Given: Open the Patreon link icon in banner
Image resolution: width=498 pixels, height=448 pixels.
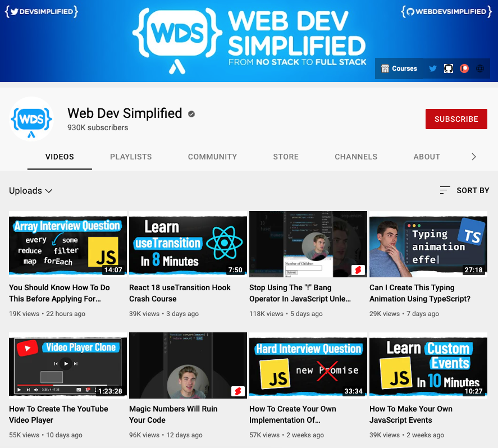Looking at the screenshot, I should coord(464,68).
